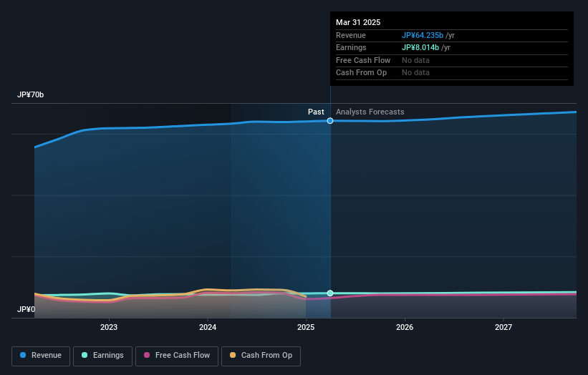Toggle the Revenue legend button

click(x=41, y=356)
